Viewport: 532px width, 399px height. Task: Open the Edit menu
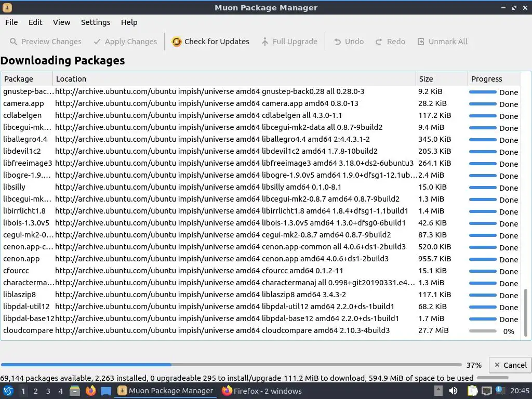point(35,22)
